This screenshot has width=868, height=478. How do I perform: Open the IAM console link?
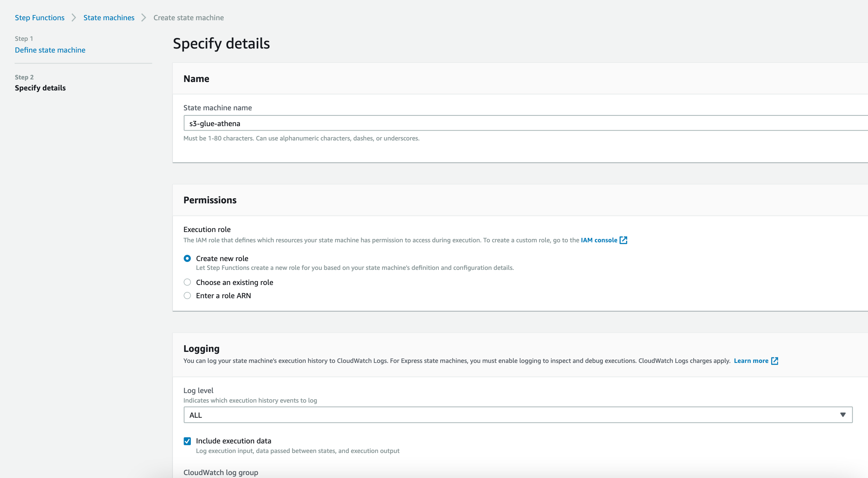pos(599,240)
